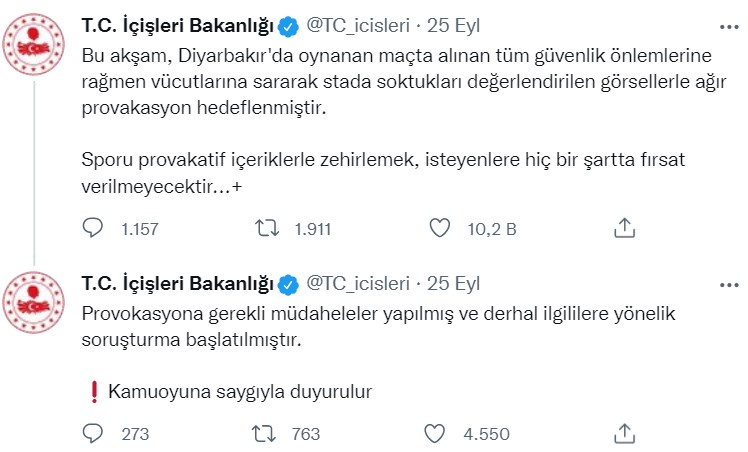The height and width of the screenshot is (452, 748).
Task: Share the second tweet via share icon
Action: click(625, 433)
